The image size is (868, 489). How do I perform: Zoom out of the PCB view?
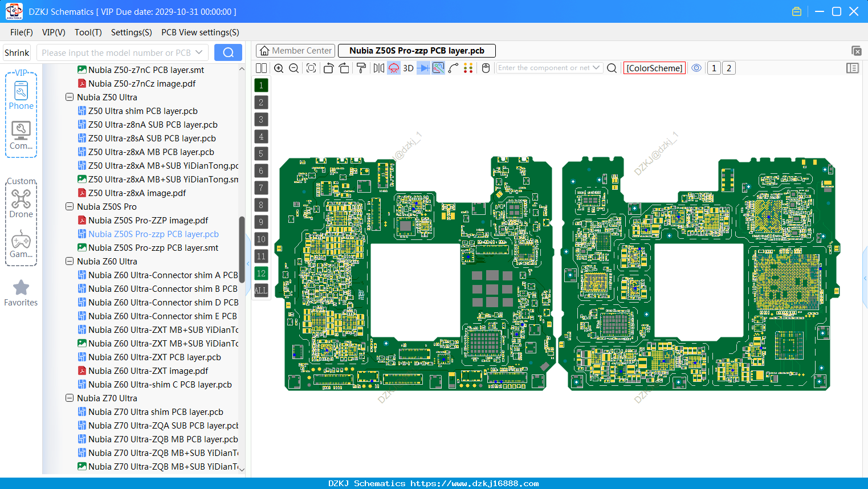click(x=294, y=68)
